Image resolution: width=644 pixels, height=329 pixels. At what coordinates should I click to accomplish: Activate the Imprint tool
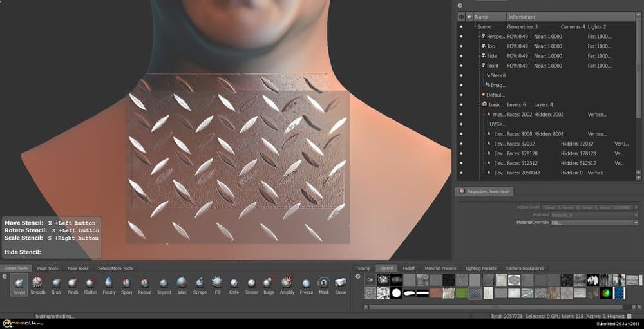click(x=164, y=283)
